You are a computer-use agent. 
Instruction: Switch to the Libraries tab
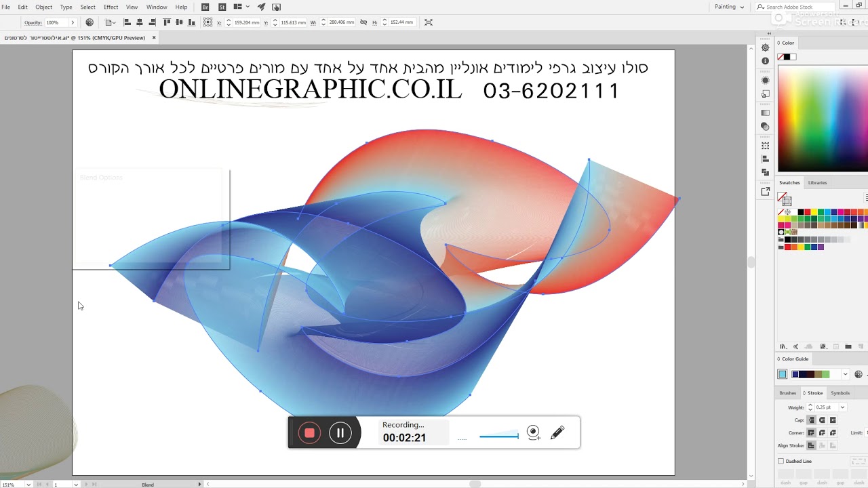(x=817, y=182)
